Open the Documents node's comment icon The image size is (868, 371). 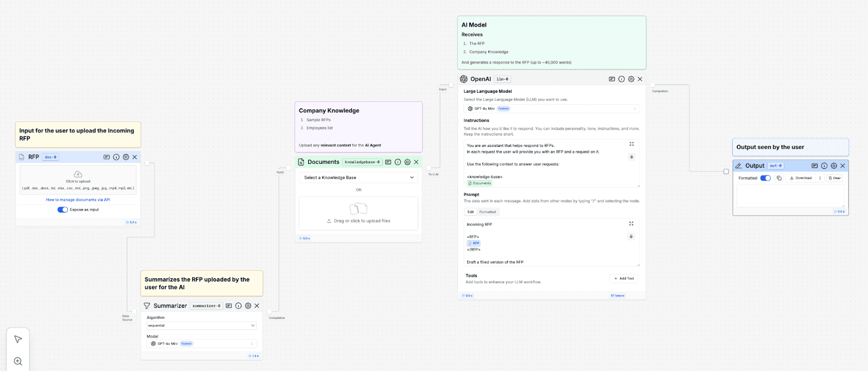[x=388, y=162]
